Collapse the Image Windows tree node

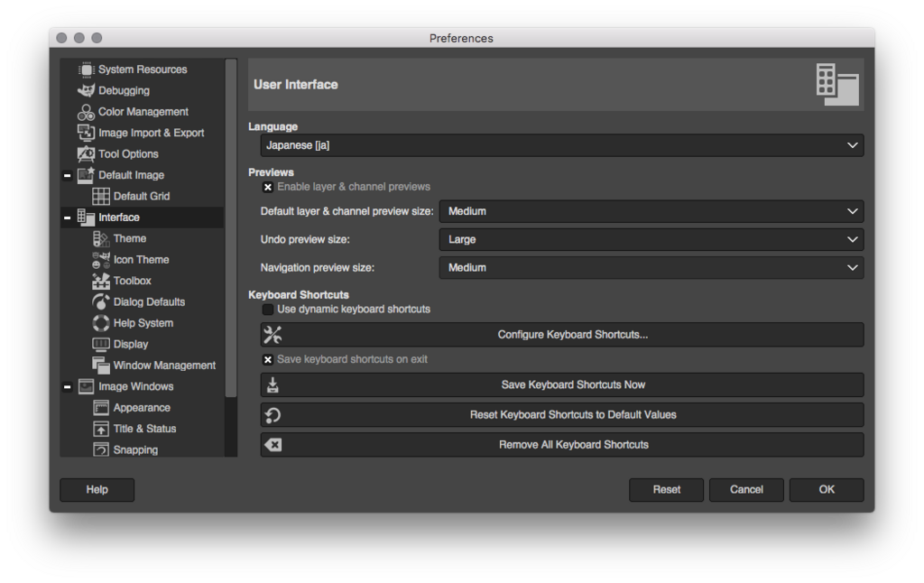[67, 387]
